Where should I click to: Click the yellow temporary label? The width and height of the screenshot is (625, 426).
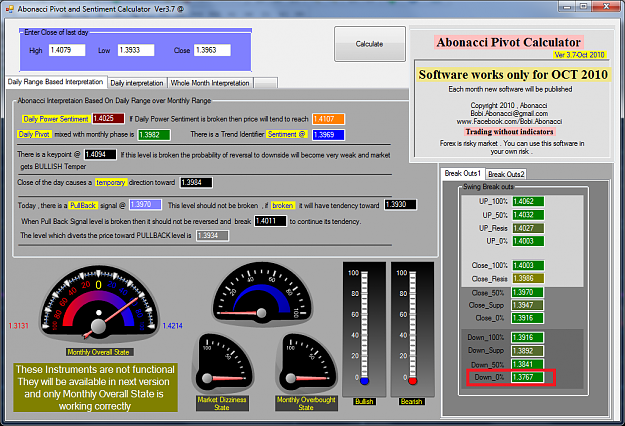pyautogui.click(x=111, y=182)
